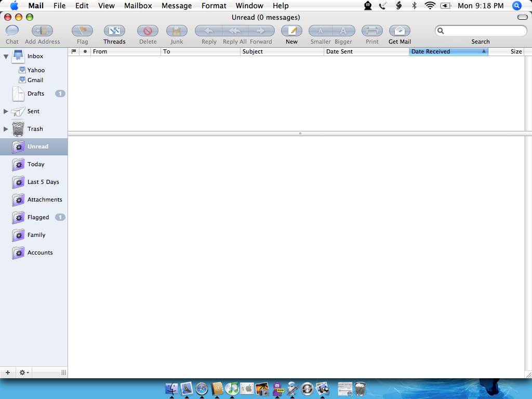The width and height of the screenshot is (532, 399).
Task: Open the Apple menu
Action: click(14, 6)
